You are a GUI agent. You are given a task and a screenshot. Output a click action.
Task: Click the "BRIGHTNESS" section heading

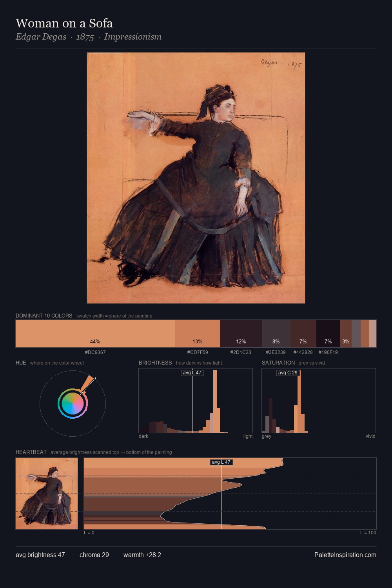point(155,363)
